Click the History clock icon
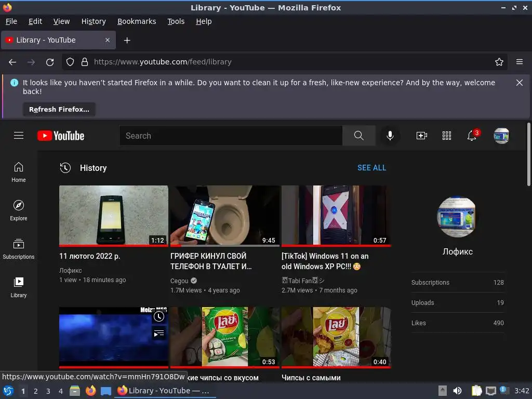The image size is (532, 399). (x=65, y=168)
